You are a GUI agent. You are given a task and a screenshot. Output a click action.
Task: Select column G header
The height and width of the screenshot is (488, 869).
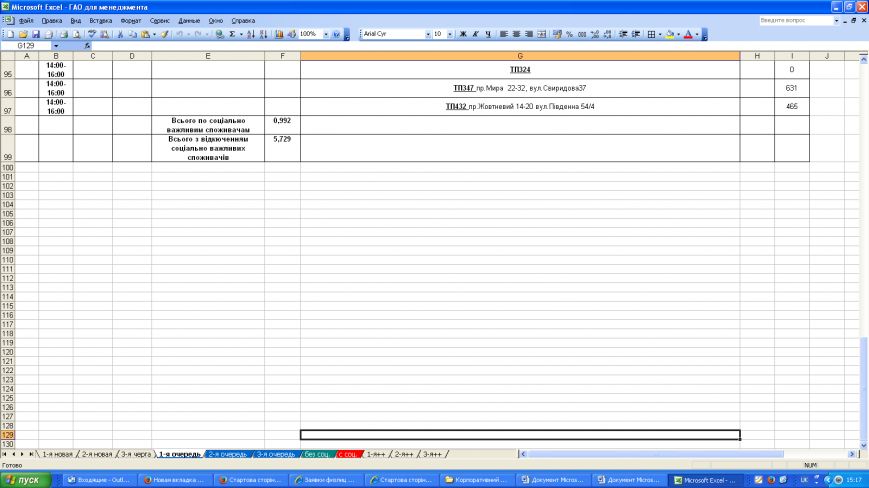pyautogui.click(x=520, y=56)
